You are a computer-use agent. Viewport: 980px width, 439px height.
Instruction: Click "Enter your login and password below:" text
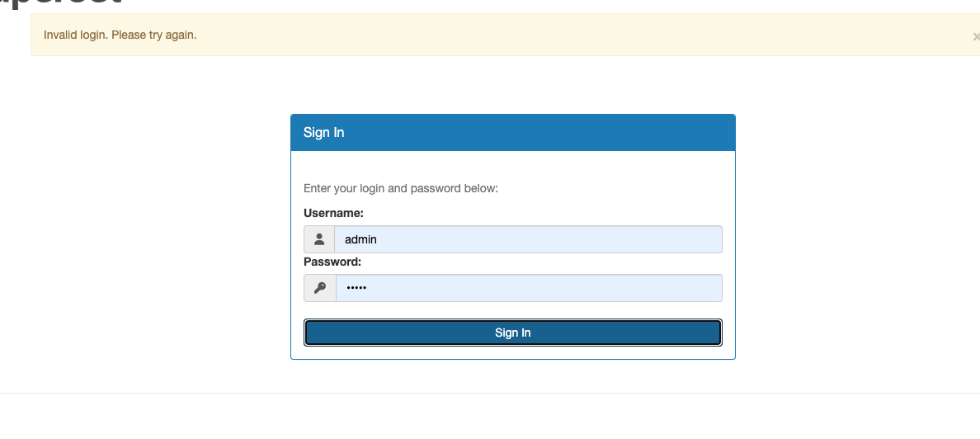[x=401, y=188]
